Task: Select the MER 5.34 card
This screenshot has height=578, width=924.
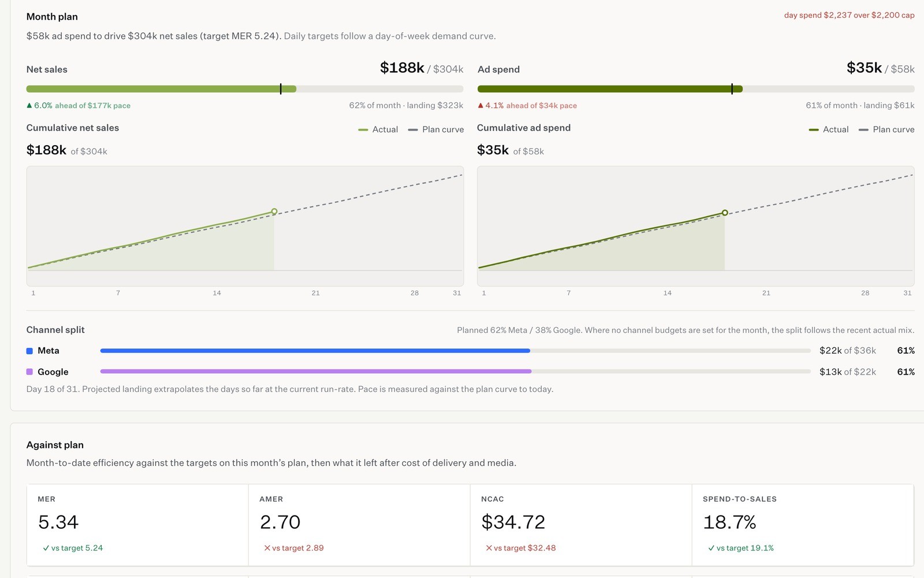Action: pyautogui.click(x=137, y=525)
